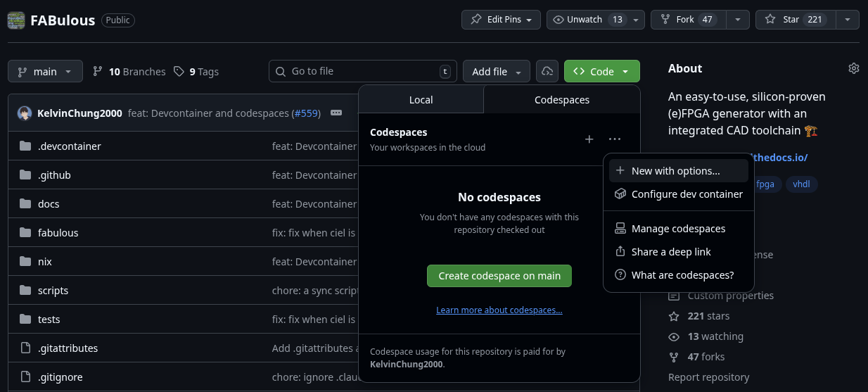Open the 9 Tags link

point(196,71)
